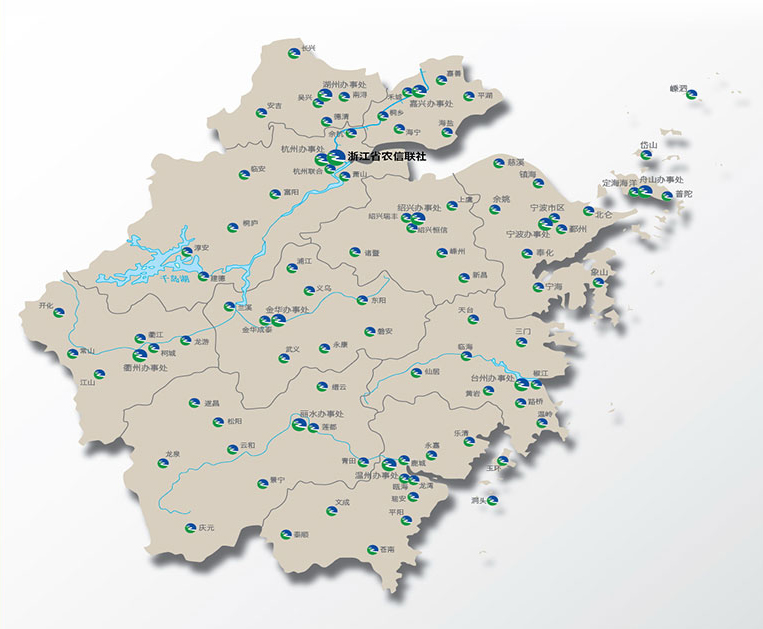Select the 洞头 island branch icon
Image resolution: width=763 pixels, height=629 pixels.
tap(493, 501)
